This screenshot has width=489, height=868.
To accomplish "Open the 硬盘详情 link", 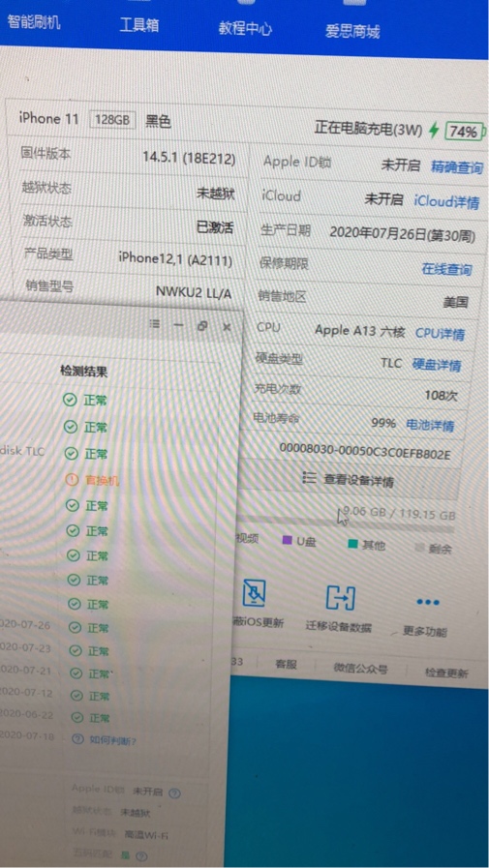I will pyautogui.click(x=437, y=364).
